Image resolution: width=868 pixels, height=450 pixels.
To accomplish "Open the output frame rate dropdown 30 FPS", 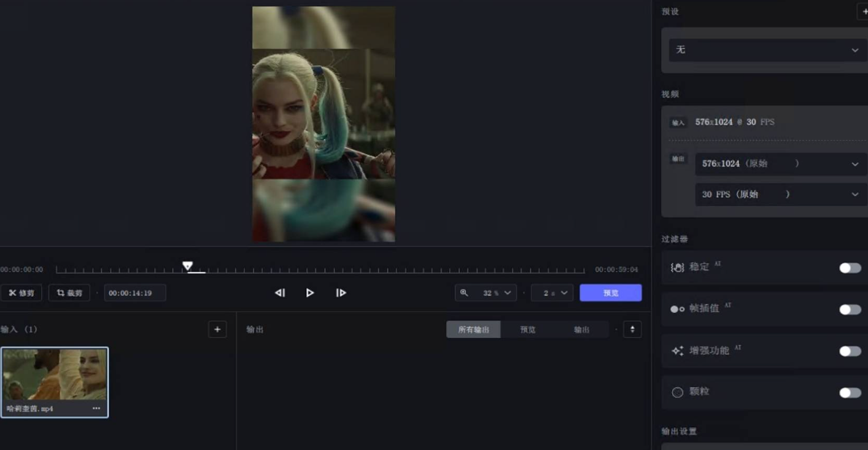I will click(x=780, y=195).
